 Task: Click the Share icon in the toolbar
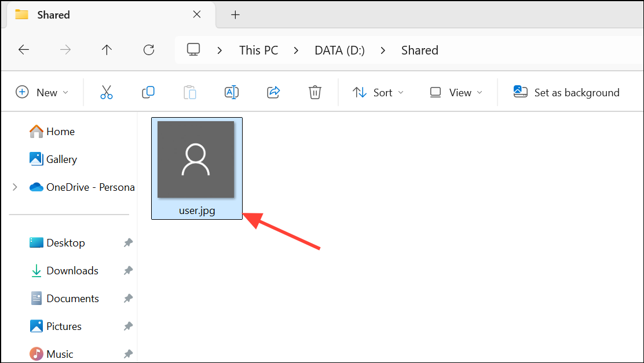pyautogui.click(x=273, y=92)
